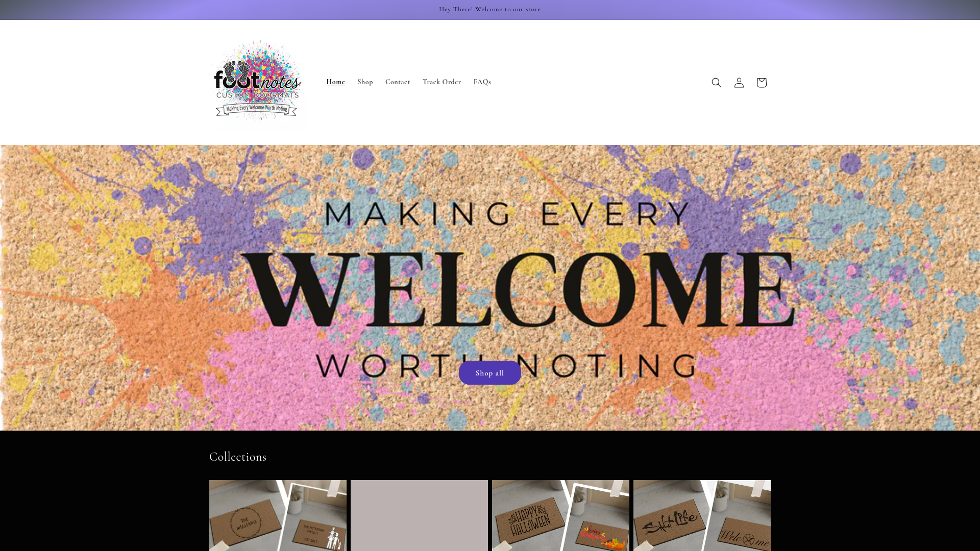This screenshot has height=551, width=980.
Task: Open the Shop menu item
Action: (365, 82)
